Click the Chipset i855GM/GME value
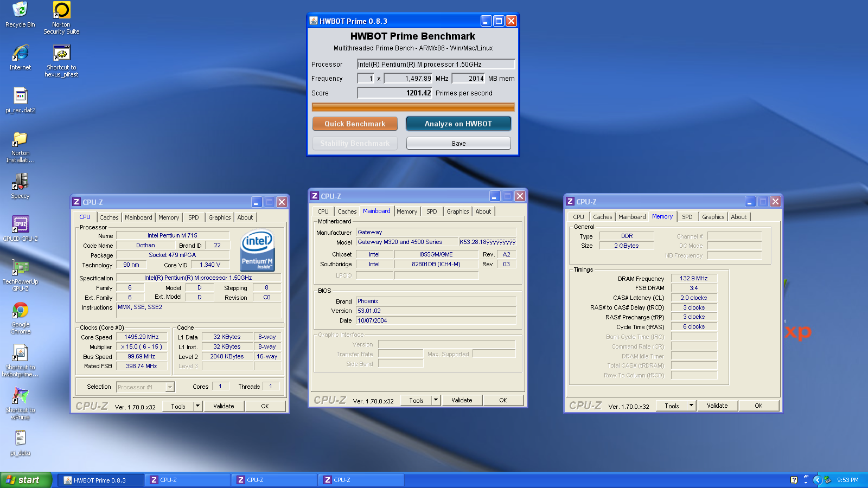The height and width of the screenshot is (488, 868). (x=436, y=254)
